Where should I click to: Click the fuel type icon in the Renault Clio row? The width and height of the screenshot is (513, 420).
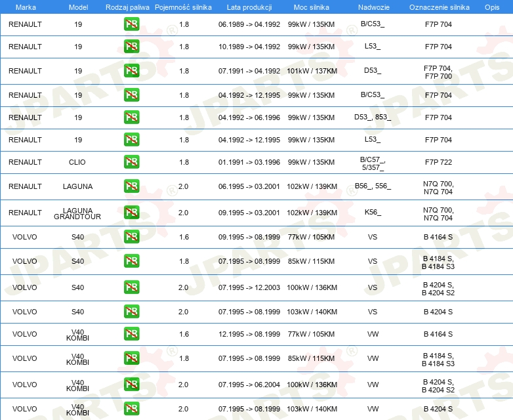click(x=131, y=161)
